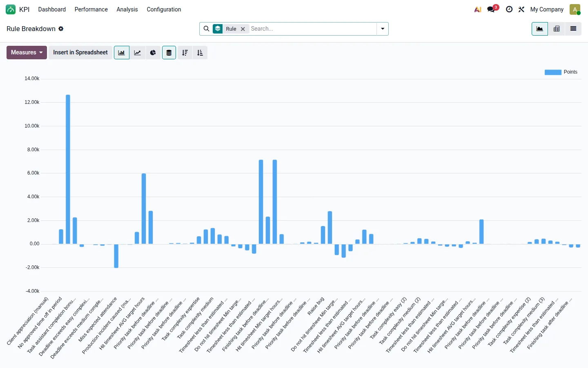The width and height of the screenshot is (588, 368).
Task: Click the 'Client appreciation (manual)' axis label
Action: tap(27, 321)
